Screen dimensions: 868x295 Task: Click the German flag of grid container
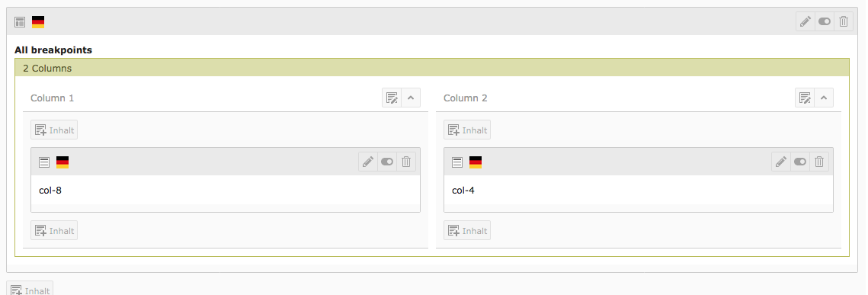[x=37, y=22]
